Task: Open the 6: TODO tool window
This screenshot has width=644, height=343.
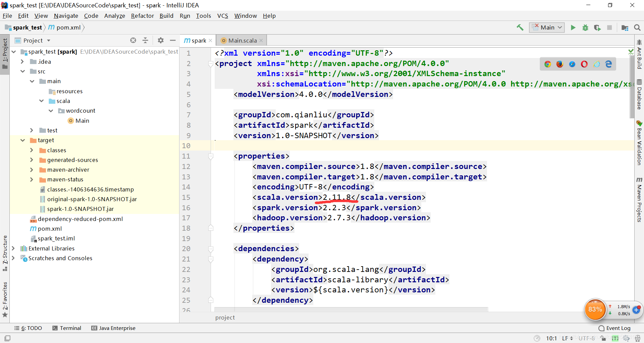Action: (29, 328)
